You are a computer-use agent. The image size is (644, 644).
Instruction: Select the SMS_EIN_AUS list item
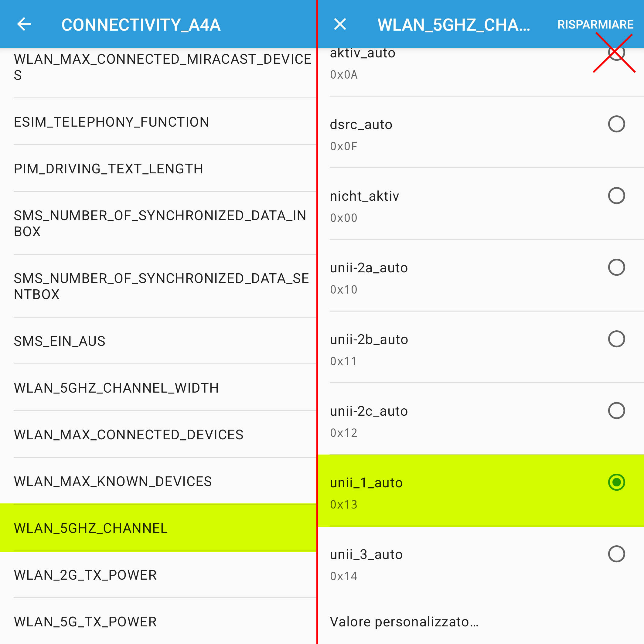click(59, 341)
